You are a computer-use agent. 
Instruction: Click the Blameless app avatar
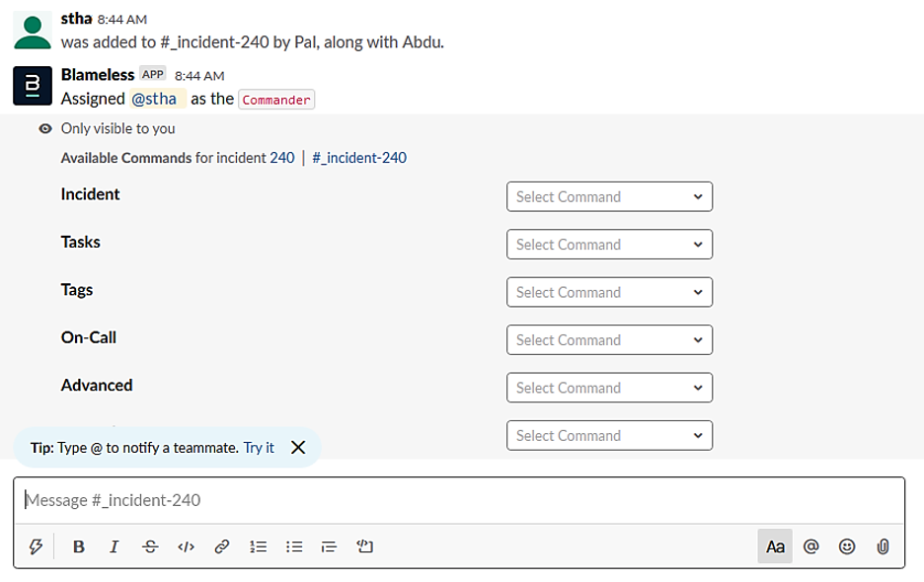(33, 86)
